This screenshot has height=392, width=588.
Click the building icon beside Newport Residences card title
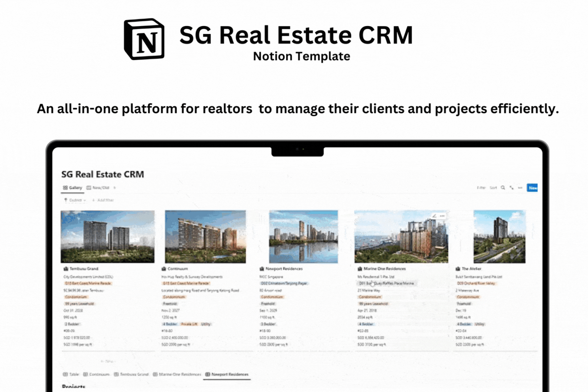click(x=262, y=269)
